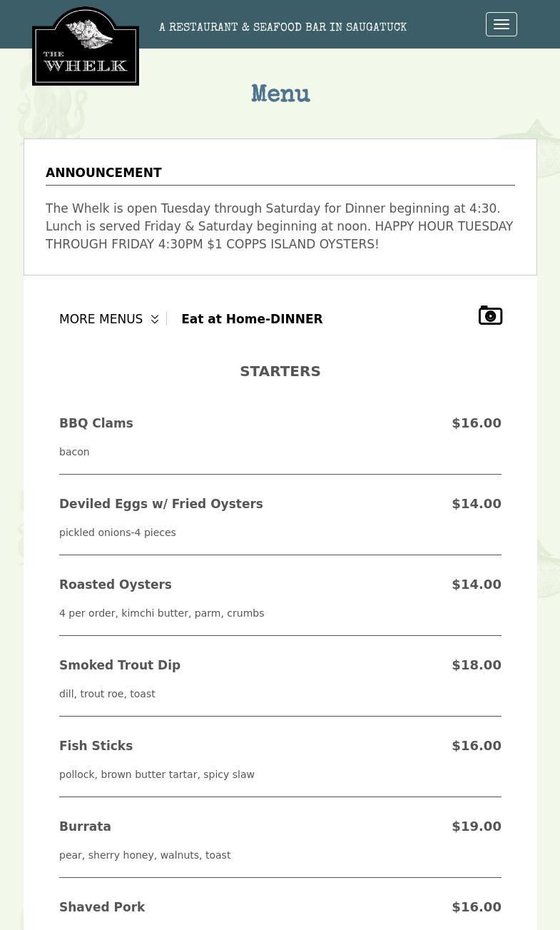Click the Fish Sticks menu item
The width and height of the screenshot is (560, 930).
point(96,746)
